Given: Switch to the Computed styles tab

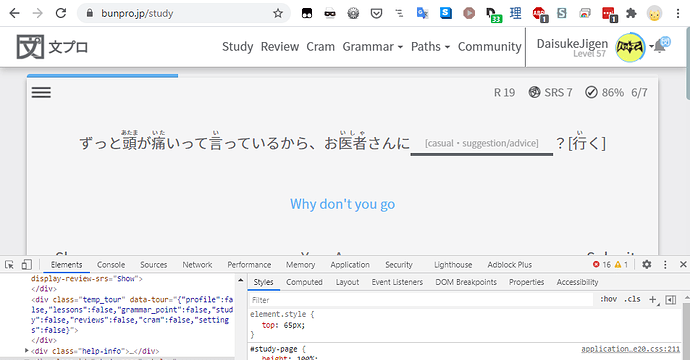Looking at the screenshot, I should [304, 282].
